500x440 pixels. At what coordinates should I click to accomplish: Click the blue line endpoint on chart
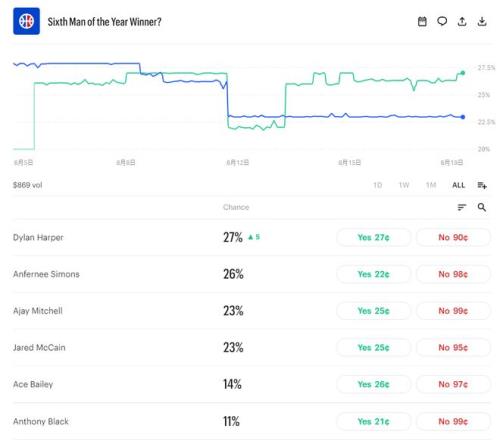coord(463,117)
